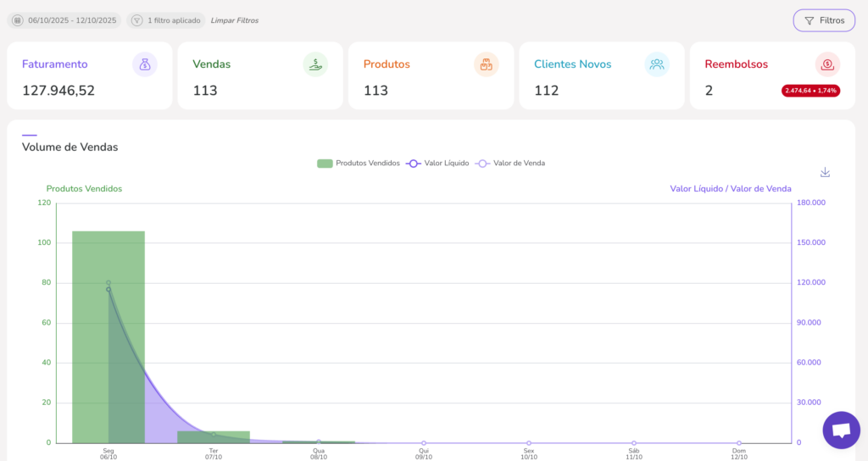Select the Faturamento card
The width and height of the screenshot is (868, 461).
coord(89,76)
